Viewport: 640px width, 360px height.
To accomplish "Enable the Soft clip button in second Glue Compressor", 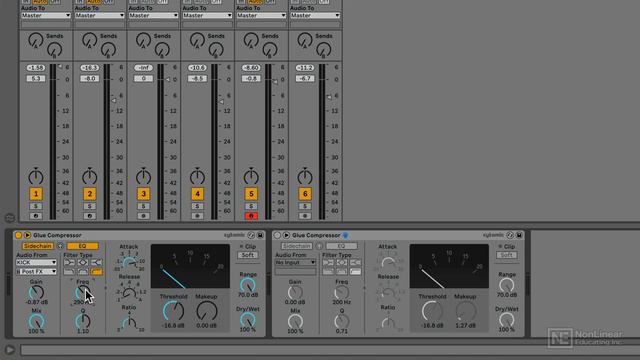I will coord(507,255).
